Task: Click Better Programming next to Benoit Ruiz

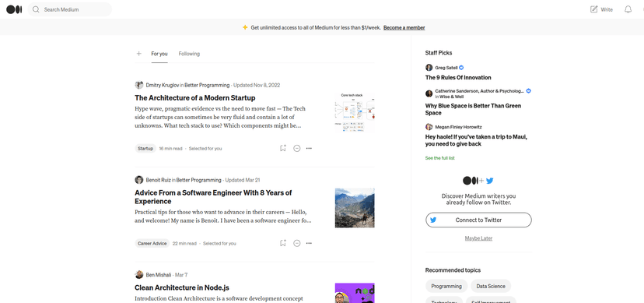Action: (x=199, y=180)
